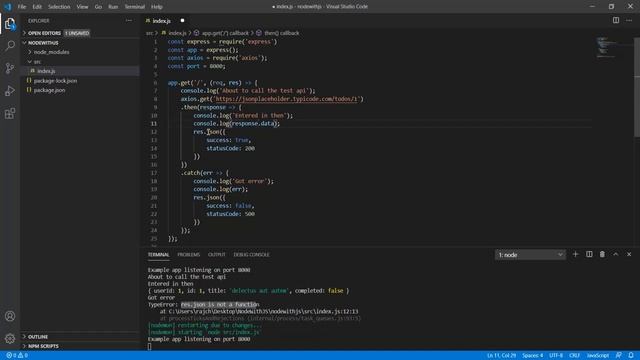
Task: Open the File menu
Action: coord(22,7)
